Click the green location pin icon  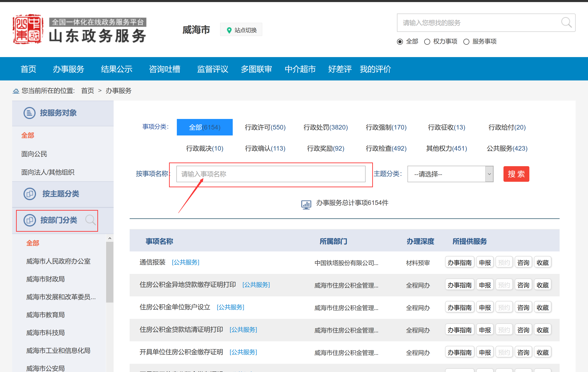pos(229,30)
